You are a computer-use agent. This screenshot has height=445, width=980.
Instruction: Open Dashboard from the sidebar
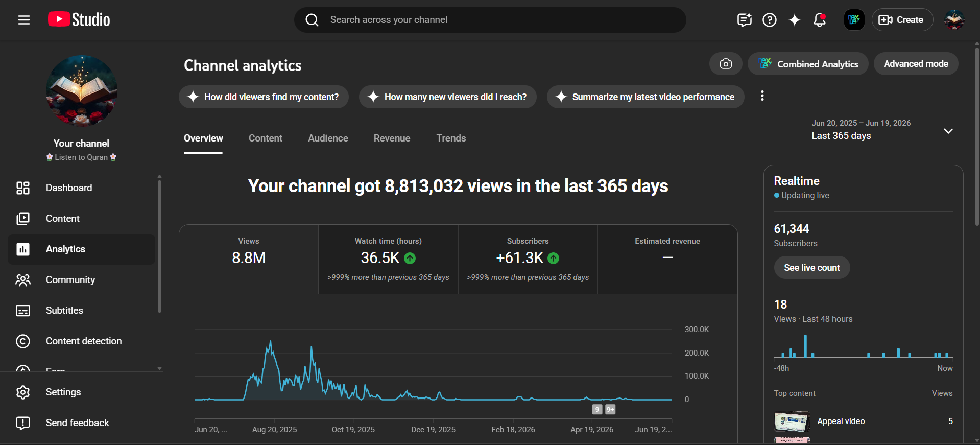tap(82, 188)
